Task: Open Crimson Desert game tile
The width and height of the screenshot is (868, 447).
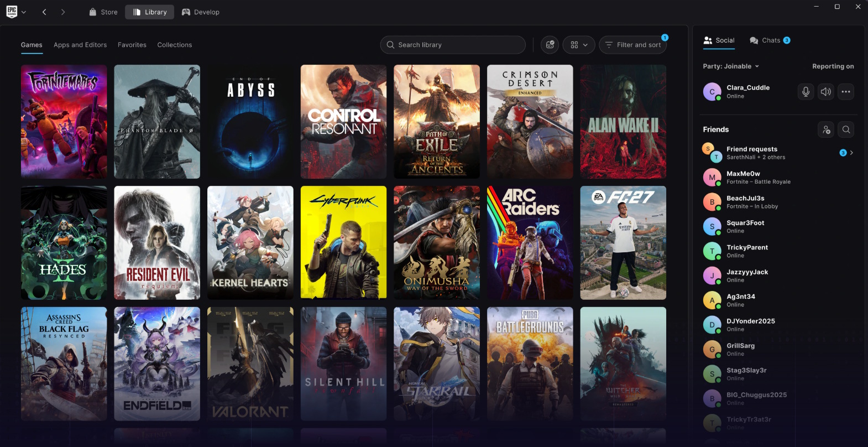Action: (x=530, y=122)
